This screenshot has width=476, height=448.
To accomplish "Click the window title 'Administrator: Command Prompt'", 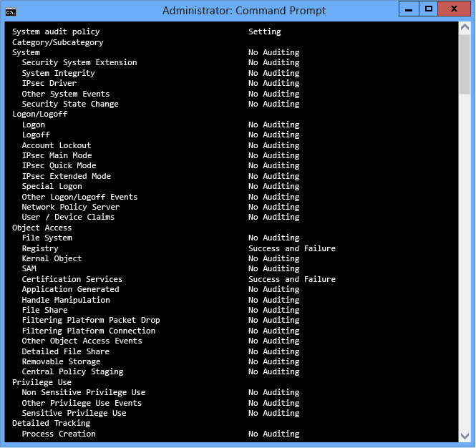I will 244,11.
